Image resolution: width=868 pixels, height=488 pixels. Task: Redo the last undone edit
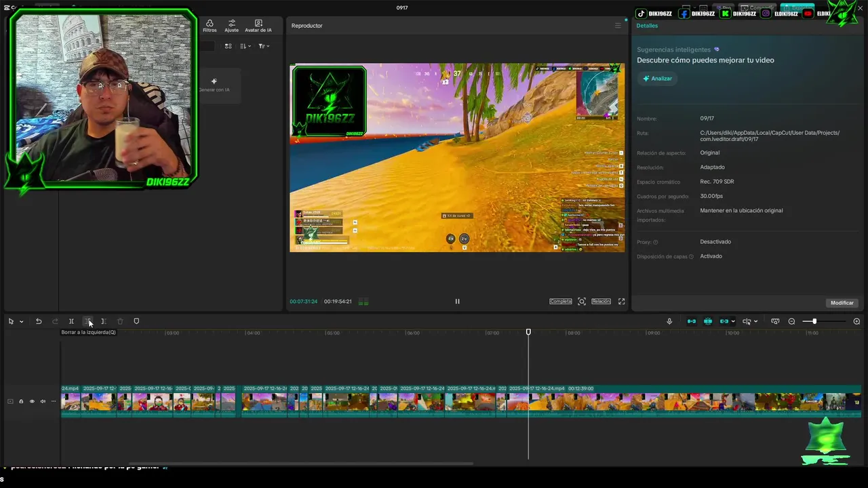click(55, 321)
